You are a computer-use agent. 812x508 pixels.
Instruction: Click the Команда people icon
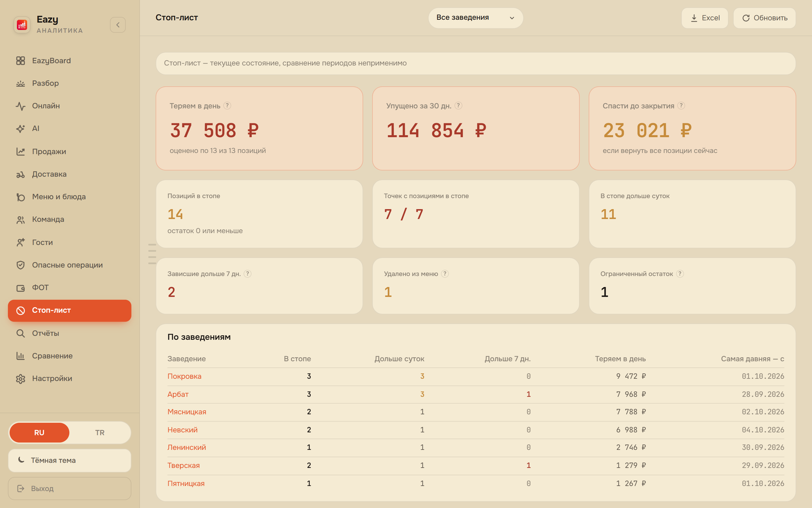(21, 219)
